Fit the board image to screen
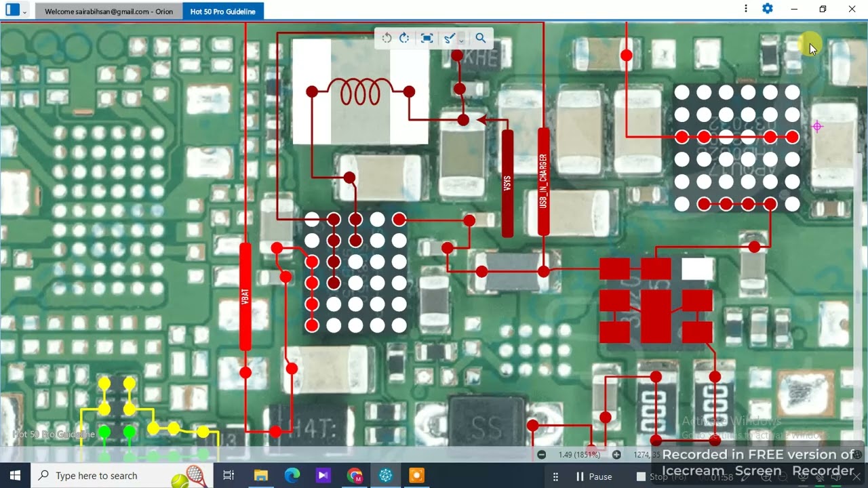 427,38
